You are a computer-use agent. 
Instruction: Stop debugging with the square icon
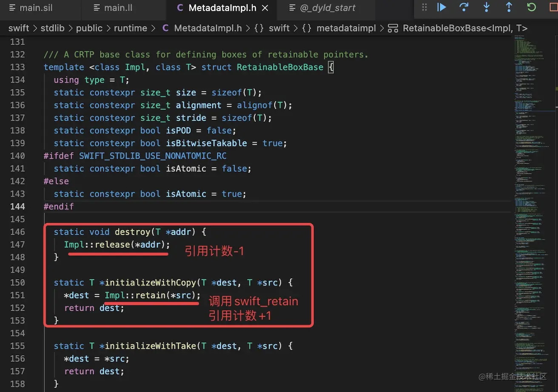tap(553, 7)
